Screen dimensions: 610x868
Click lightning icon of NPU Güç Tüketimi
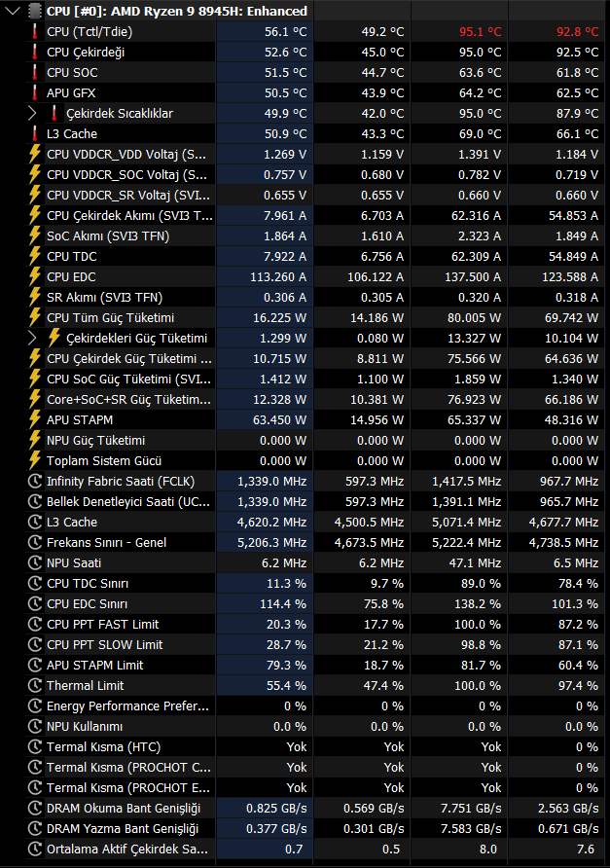[x=34, y=441]
